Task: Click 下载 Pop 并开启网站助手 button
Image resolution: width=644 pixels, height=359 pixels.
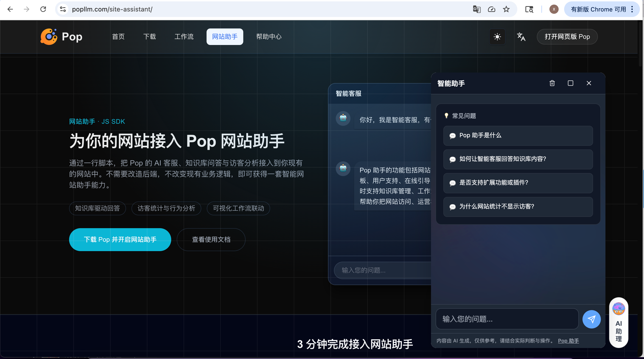Action: click(x=120, y=239)
